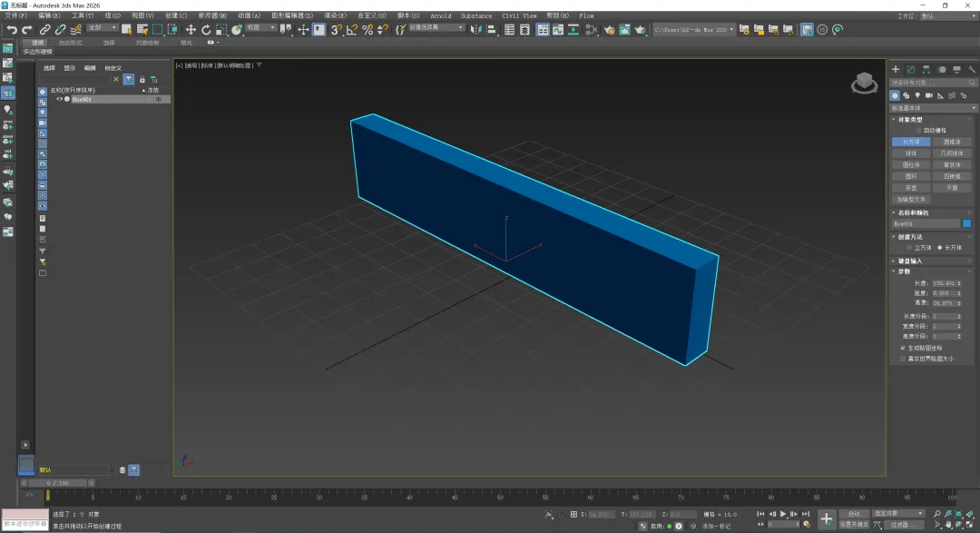Expand the 键盘输入 rollout
The image size is (980, 533).
pos(909,261)
